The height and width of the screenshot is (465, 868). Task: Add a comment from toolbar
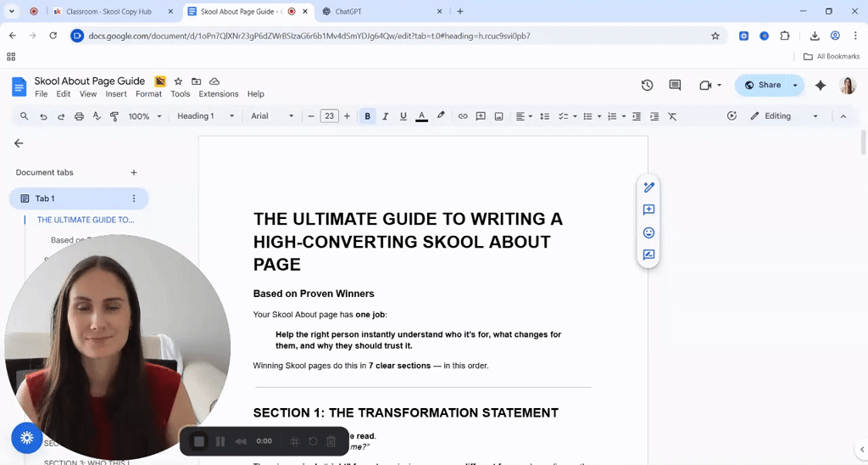pos(481,116)
